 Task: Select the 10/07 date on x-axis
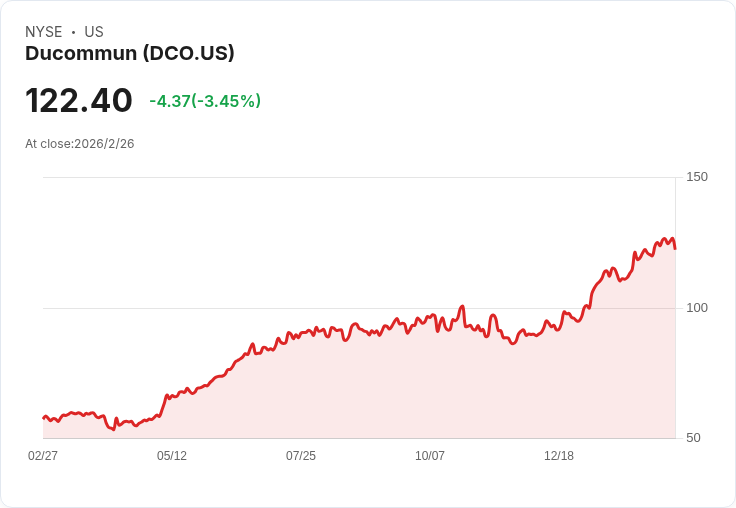pyautogui.click(x=430, y=456)
